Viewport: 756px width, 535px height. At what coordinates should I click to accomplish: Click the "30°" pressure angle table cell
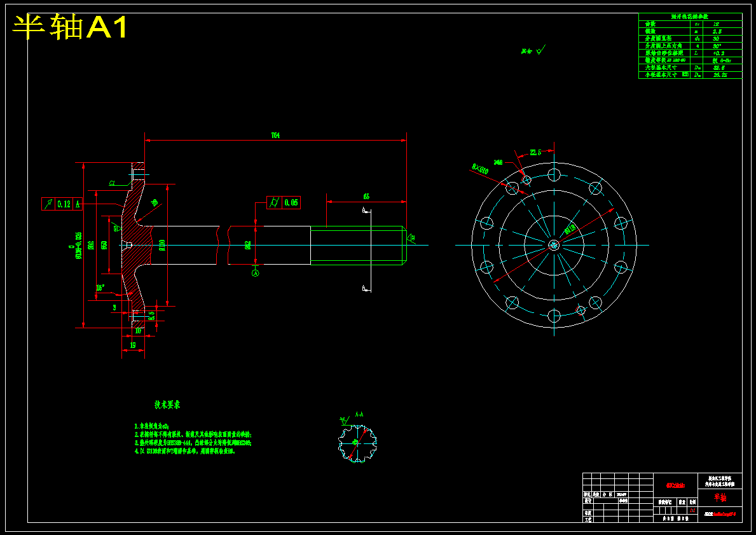[x=716, y=46]
